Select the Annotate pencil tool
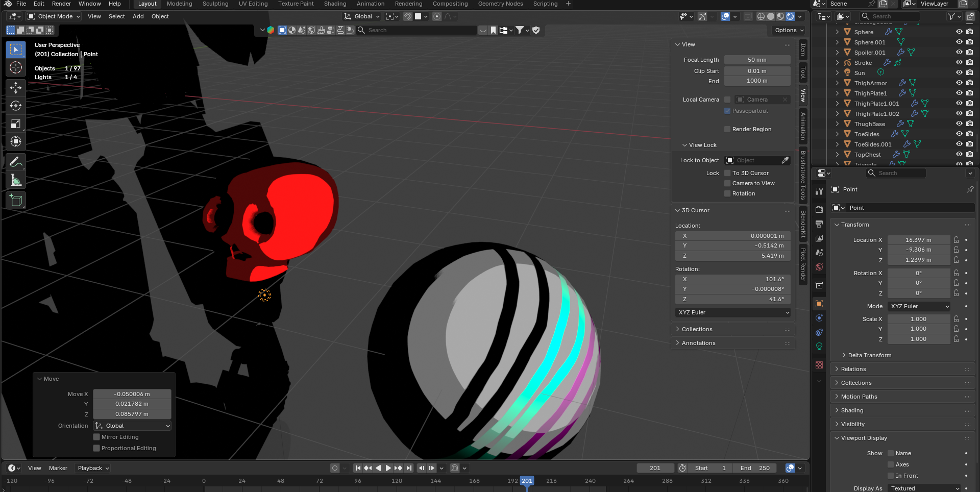Image resolution: width=980 pixels, height=492 pixels. coord(16,162)
